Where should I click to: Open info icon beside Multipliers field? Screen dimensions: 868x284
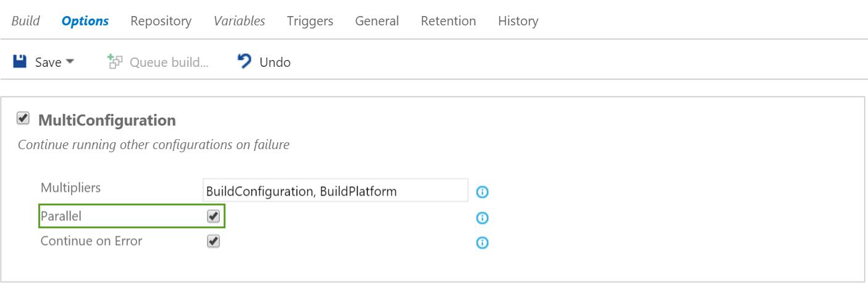(x=482, y=192)
